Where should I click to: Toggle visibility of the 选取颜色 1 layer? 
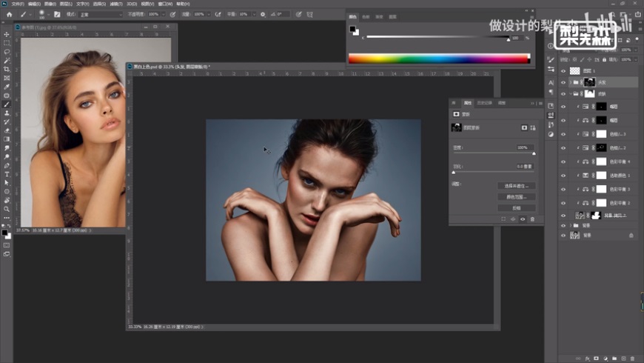[563, 175]
